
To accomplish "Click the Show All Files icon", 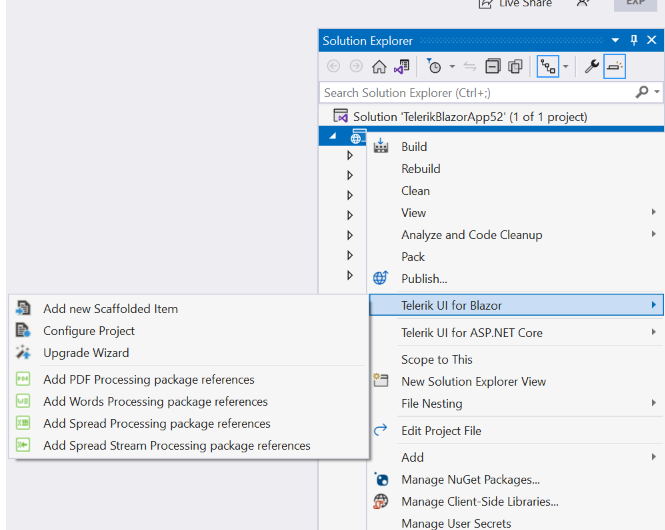I will pos(516,67).
